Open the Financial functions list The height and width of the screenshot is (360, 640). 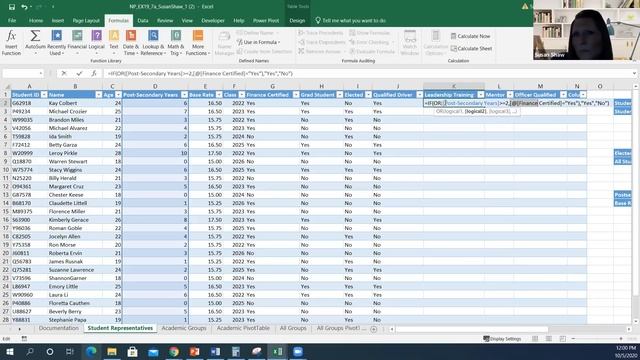(77, 42)
